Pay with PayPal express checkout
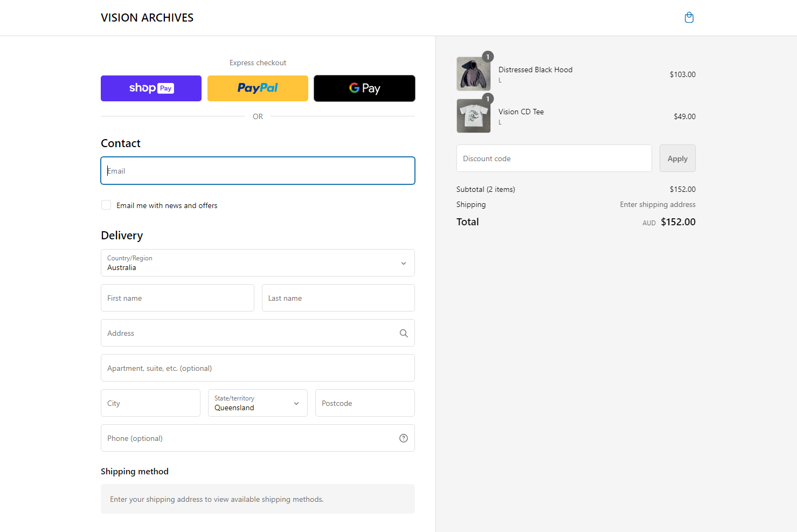The width and height of the screenshot is (797, 532). [258, 88]
